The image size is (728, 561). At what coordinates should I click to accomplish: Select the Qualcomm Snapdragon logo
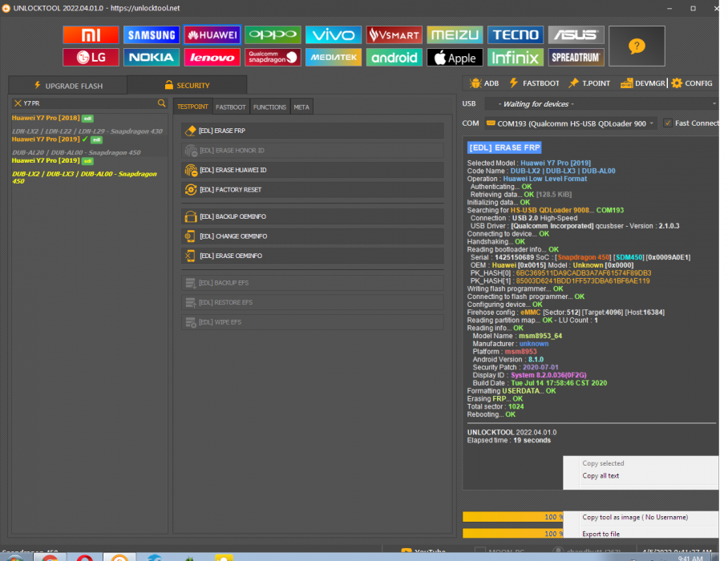[273, 58]
